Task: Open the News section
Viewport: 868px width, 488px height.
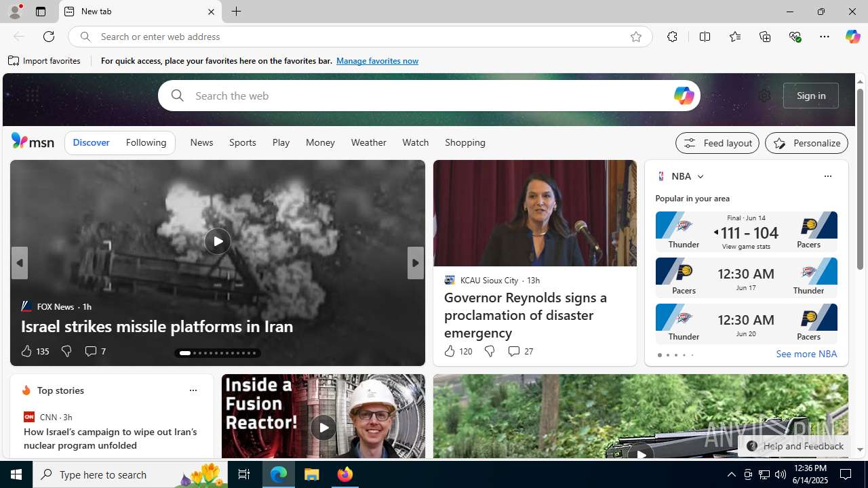Action: 201,143
